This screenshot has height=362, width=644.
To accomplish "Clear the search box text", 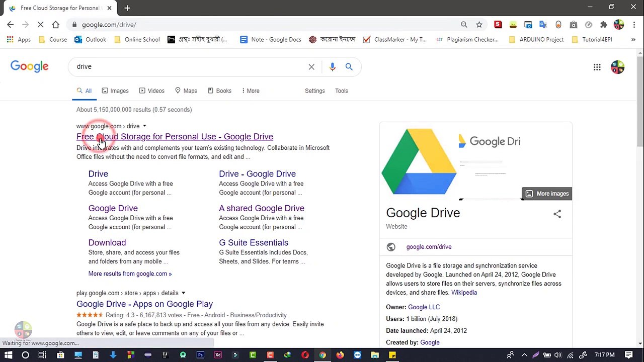I will (x=311, y=67).
